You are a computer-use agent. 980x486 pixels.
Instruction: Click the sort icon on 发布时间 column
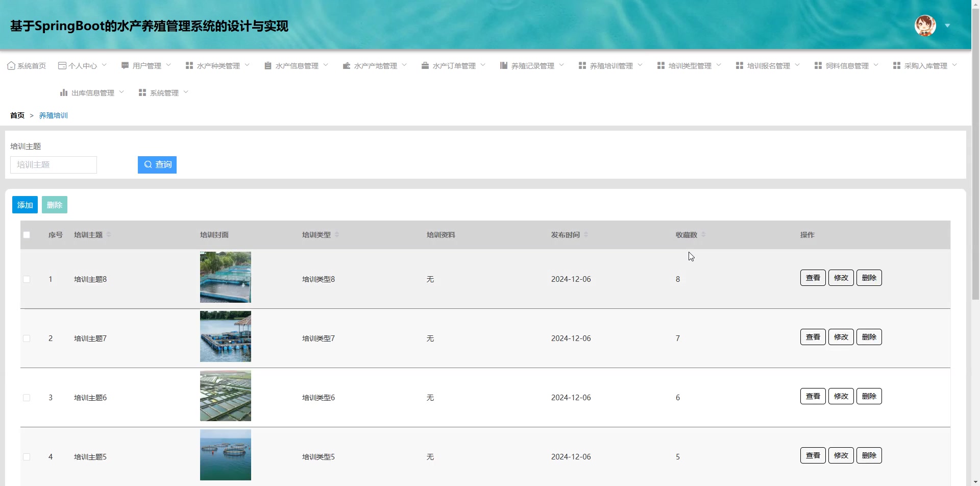click(586, 235)
